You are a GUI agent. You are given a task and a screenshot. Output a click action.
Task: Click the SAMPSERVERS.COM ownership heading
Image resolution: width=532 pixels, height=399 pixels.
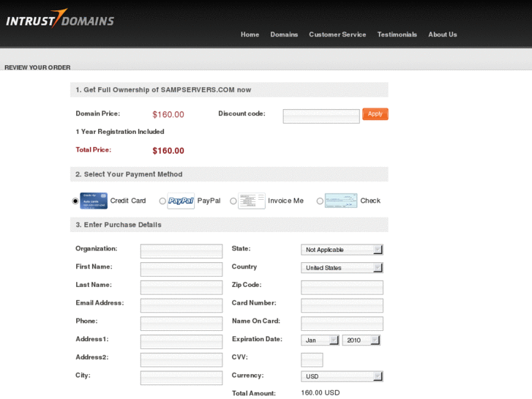coord(163,90)
